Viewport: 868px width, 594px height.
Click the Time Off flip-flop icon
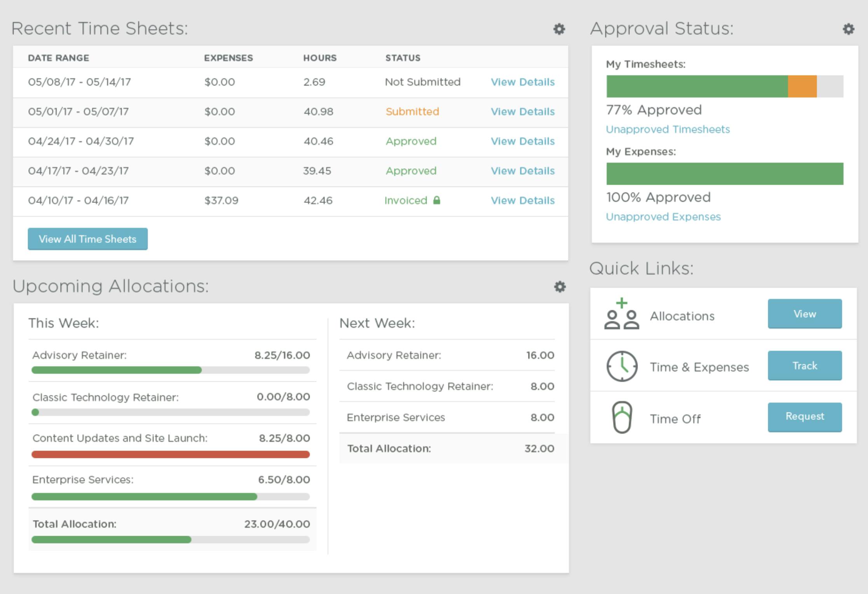click(622, 418)
